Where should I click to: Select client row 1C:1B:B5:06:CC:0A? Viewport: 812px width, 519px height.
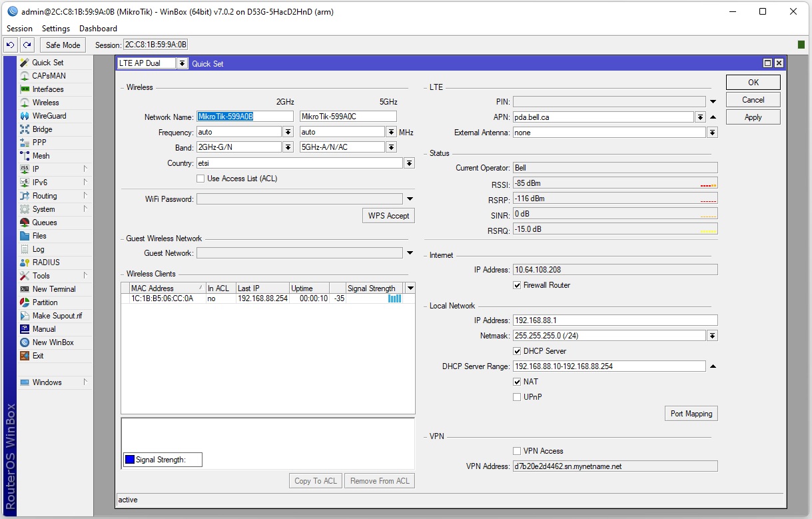tap(262, 298)
